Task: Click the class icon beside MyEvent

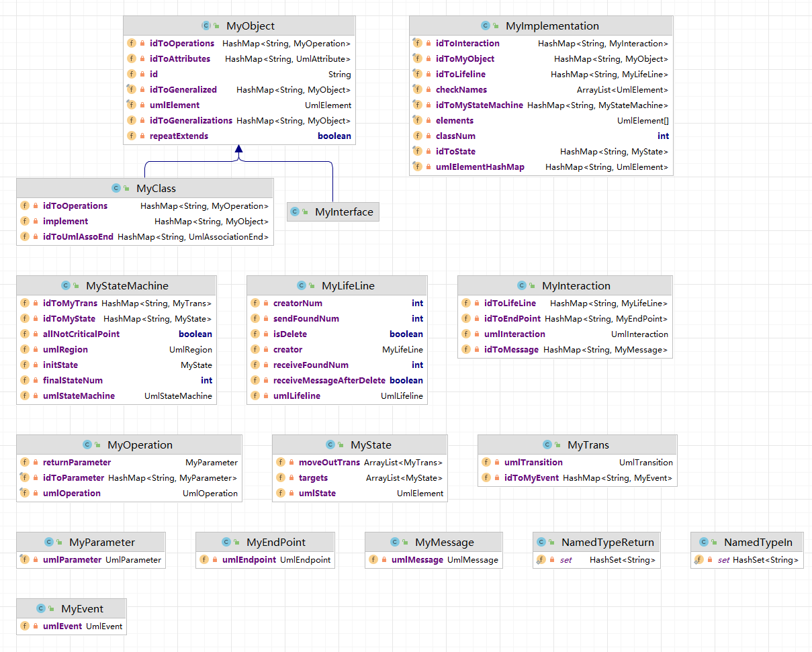Action: [41, 609]
